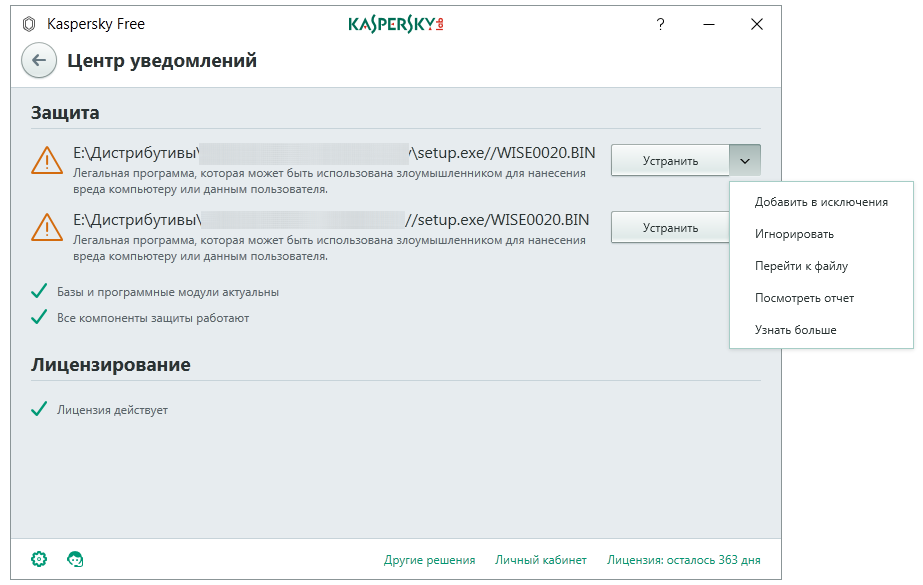Open help via the question mark icon
923x585 pixels.
point(660,24)
